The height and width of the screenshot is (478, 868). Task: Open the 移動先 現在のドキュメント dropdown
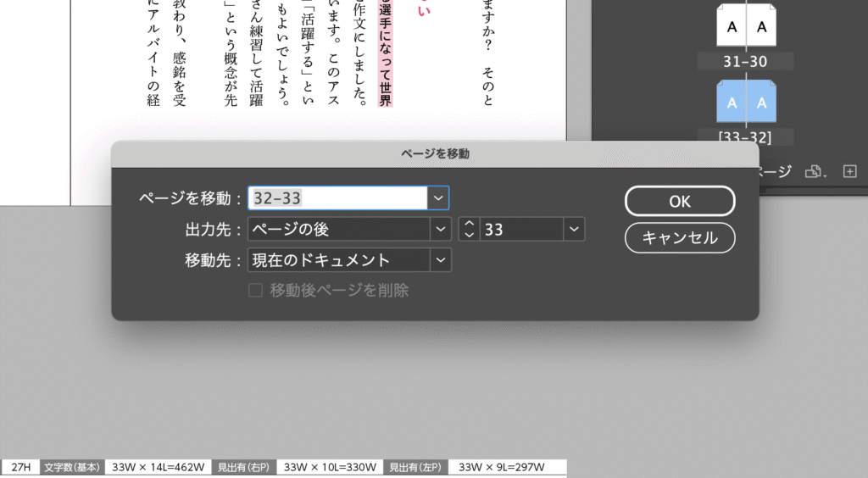(x=349, y=260)
